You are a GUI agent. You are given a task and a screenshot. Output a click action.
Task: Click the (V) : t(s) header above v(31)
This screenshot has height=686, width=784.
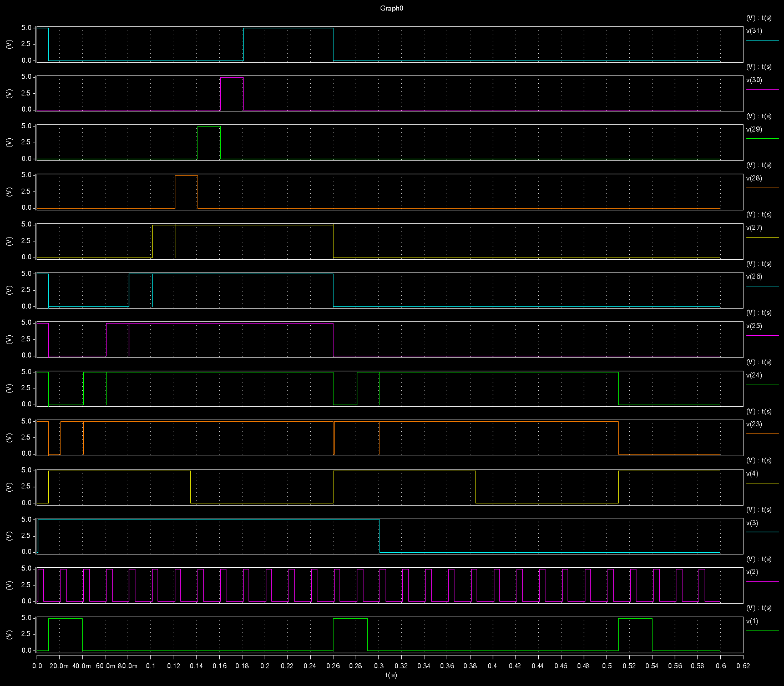tap(758, 18)
